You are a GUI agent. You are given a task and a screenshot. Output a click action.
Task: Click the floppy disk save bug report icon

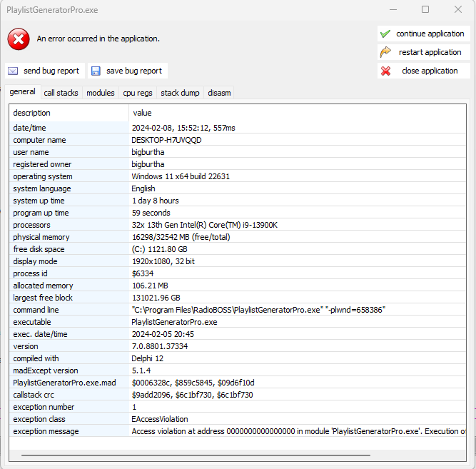[x=96, y=71]
